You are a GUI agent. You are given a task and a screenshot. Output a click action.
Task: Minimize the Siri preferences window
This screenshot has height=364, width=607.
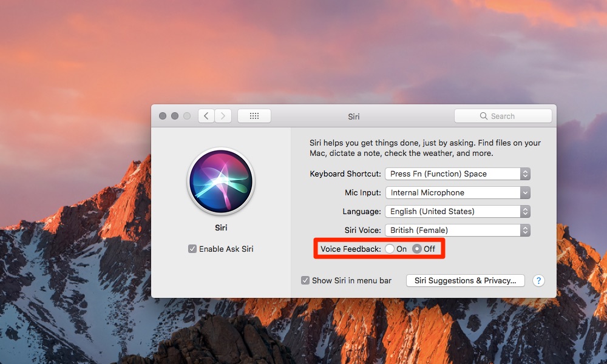point(175,116)
